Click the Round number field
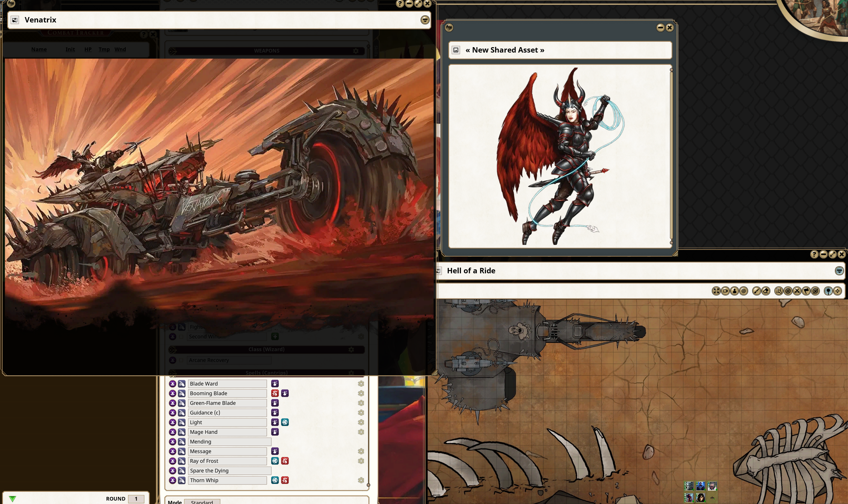The height and width of the screenshot is (504, 848). click(136, 499)
